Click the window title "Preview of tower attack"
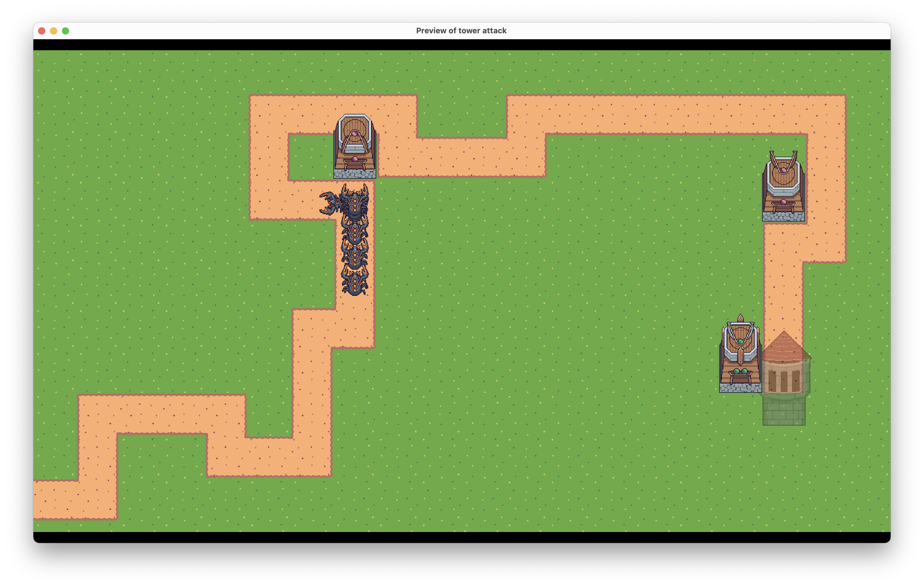 coord(461,31)
